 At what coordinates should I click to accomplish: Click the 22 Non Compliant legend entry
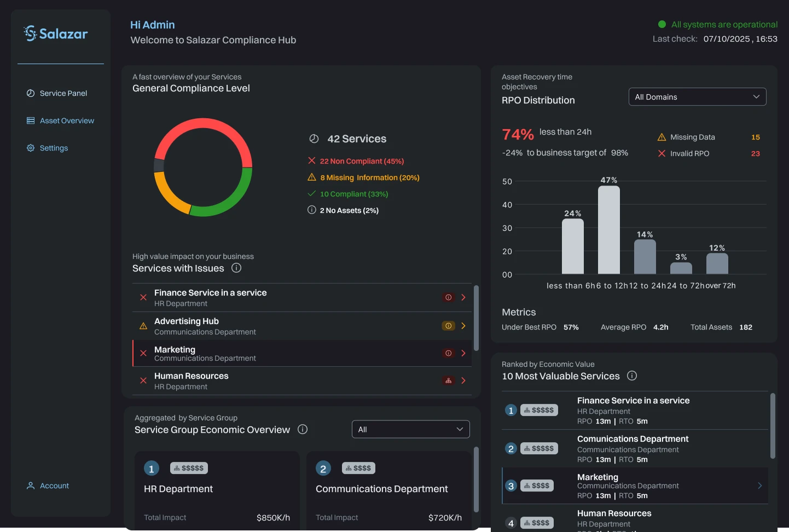(361, 161)
